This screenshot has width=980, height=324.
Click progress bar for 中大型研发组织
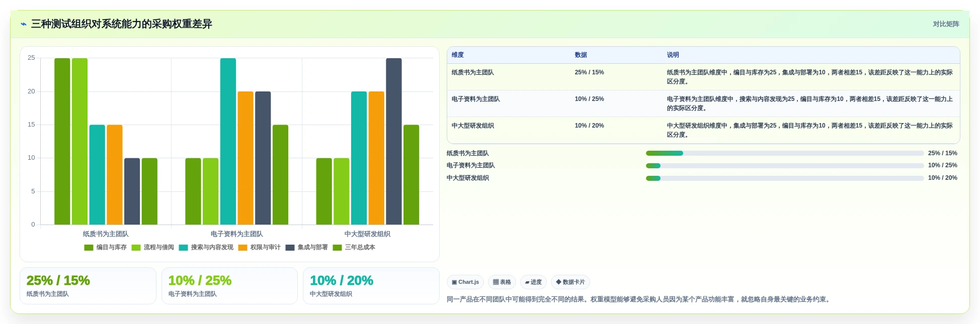tap(785, 178)
